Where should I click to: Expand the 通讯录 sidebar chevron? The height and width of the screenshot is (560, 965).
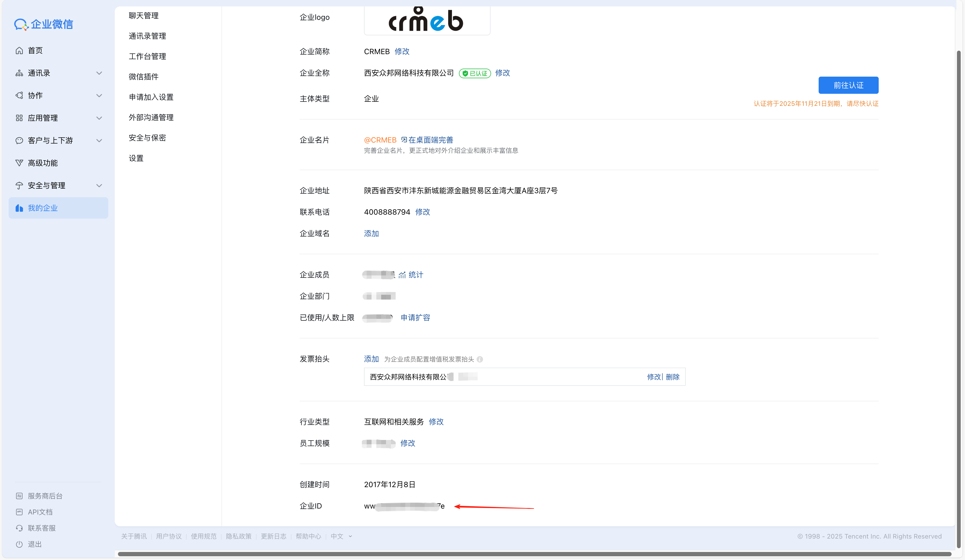pos(99,73)
